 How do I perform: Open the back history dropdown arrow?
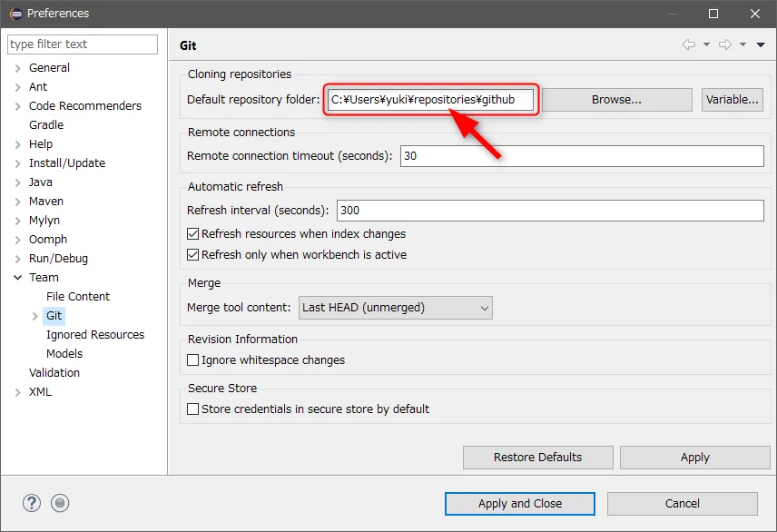(x=706, y=45)
